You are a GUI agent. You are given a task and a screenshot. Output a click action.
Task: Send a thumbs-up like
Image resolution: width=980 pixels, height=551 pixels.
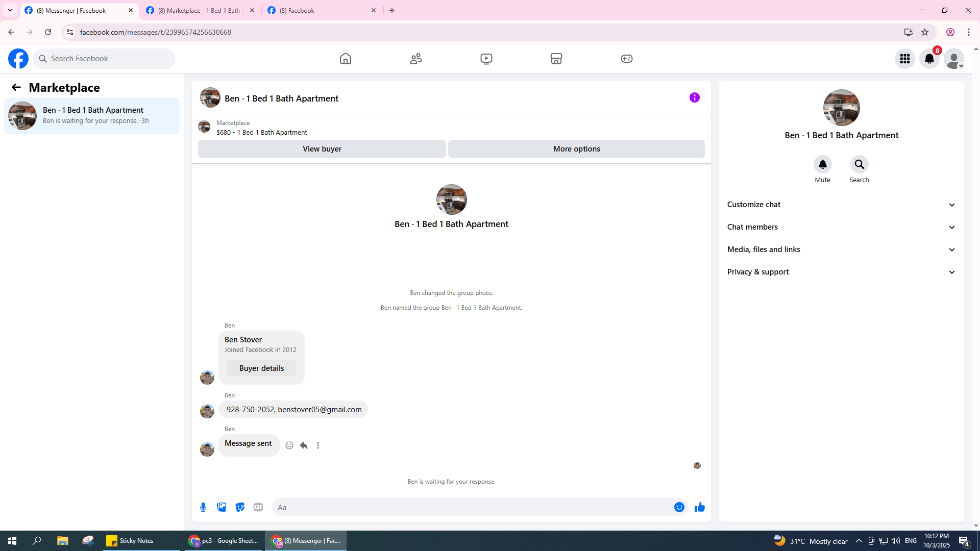700,507
